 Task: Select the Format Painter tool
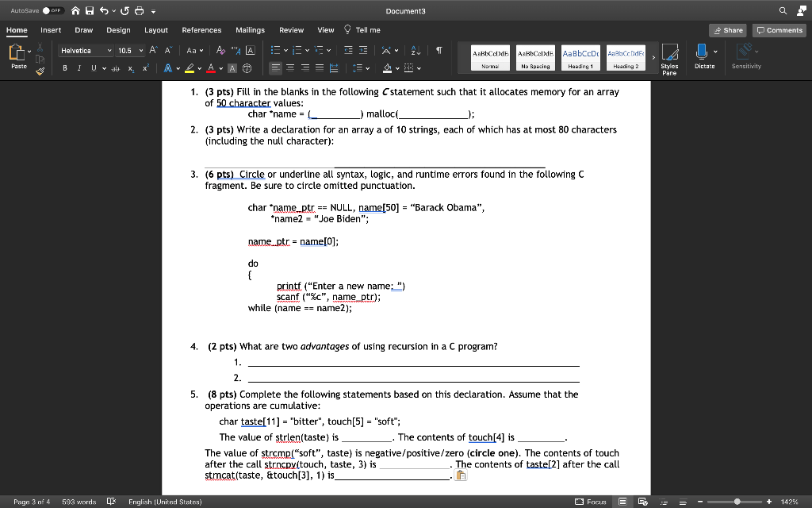click(39, 71)
